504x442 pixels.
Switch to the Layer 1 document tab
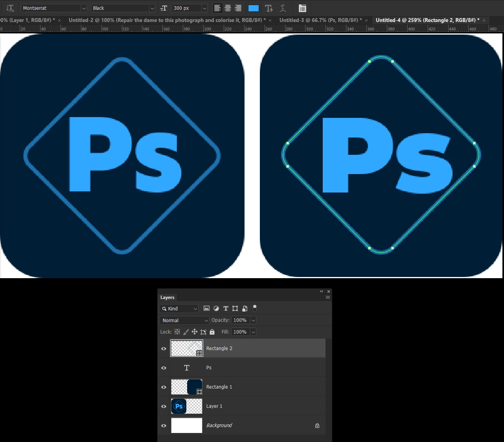28,20
